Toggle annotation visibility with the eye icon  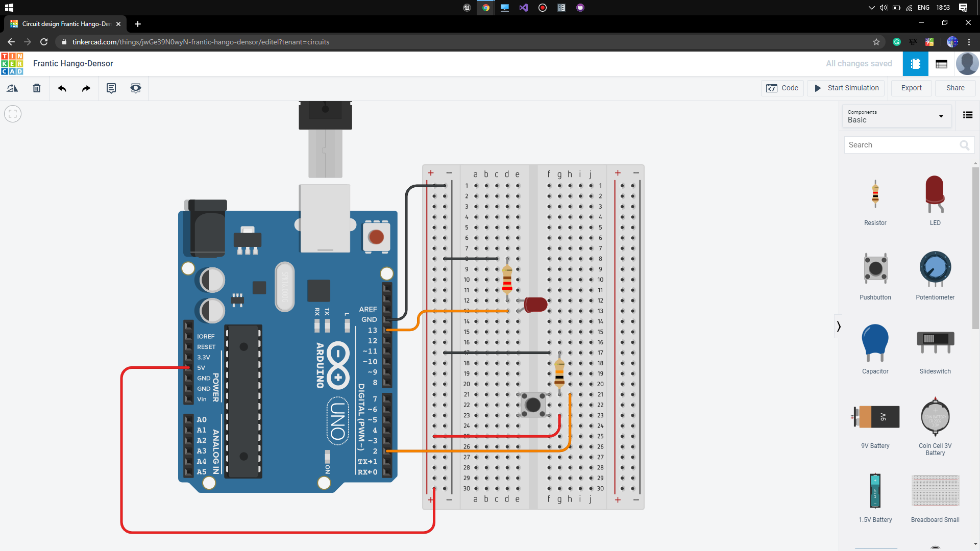coord(135,88)
